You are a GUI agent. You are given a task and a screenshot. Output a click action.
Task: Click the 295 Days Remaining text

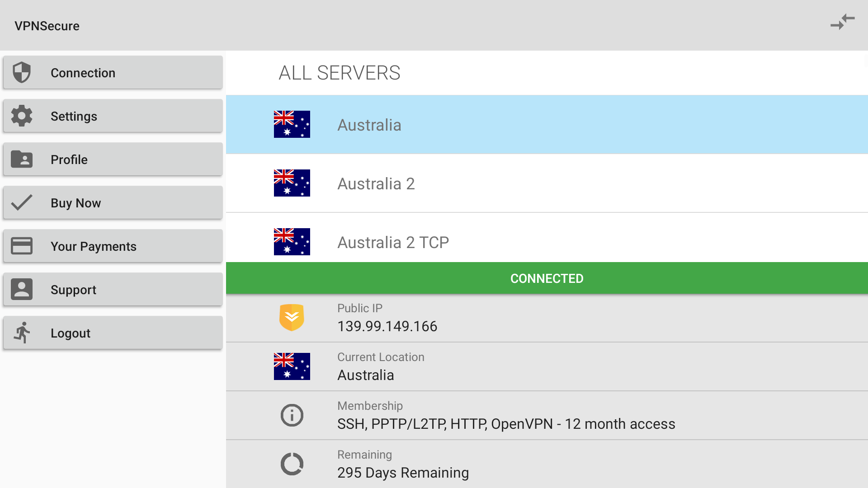[403, 473]
